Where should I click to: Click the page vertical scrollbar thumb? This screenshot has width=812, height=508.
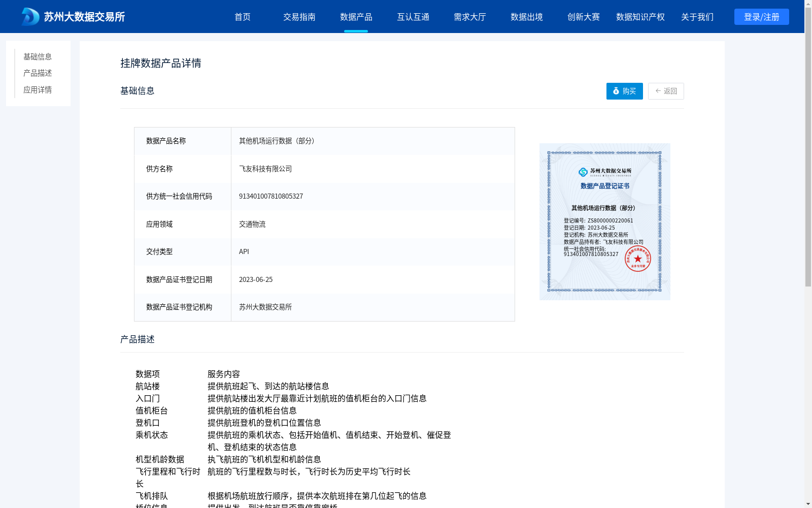coord(808,147)
